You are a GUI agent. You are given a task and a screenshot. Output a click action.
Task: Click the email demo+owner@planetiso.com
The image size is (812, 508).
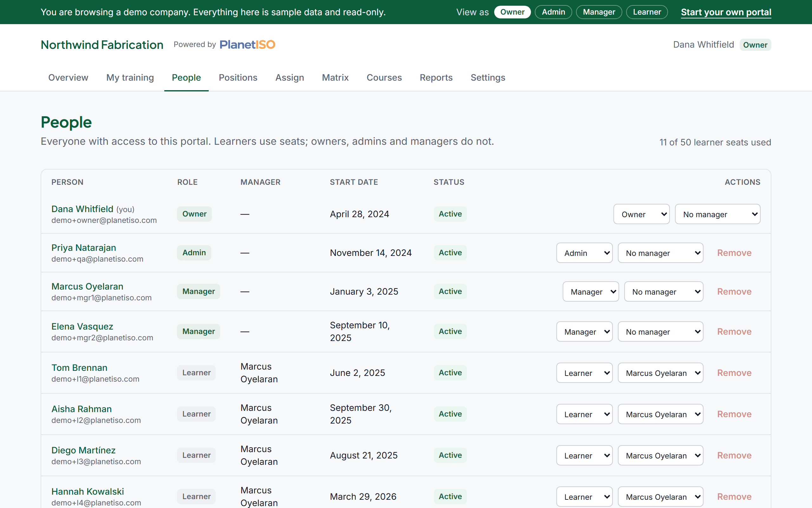pyautogui.click(x=104, y=220)
